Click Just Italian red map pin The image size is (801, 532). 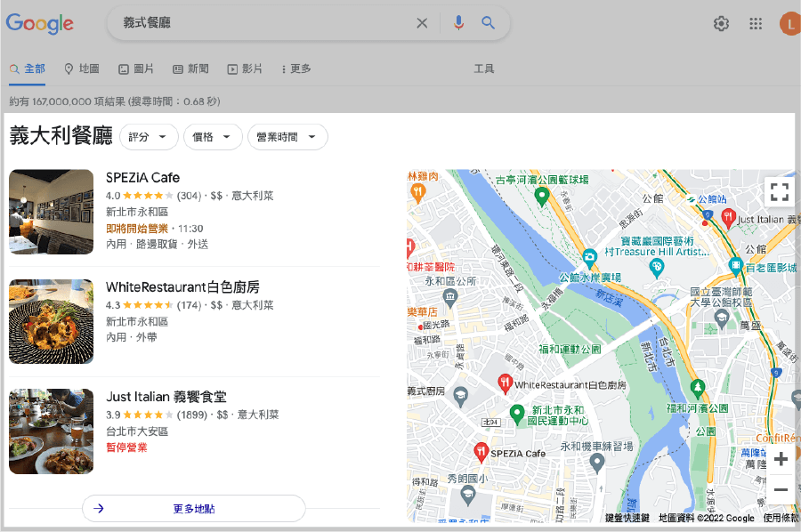coord(728,219)
